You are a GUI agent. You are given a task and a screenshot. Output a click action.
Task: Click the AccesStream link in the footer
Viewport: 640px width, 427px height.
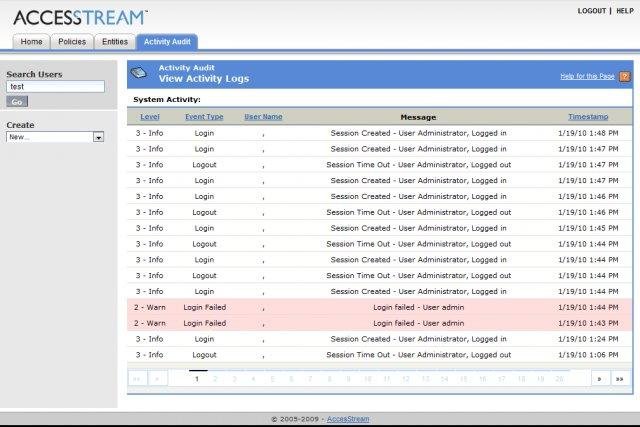click(x=348, y=419)
